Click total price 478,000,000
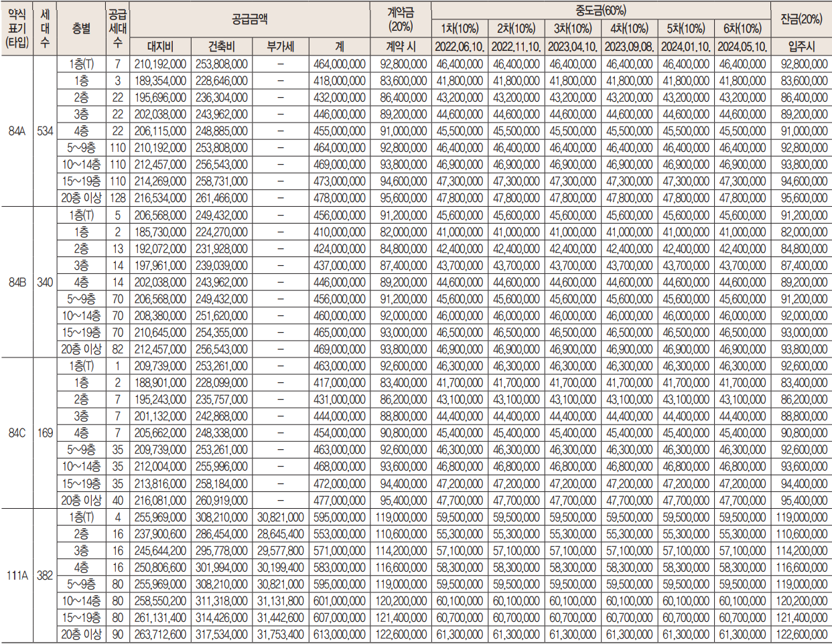Screen dimensions: 832x644 [340, 198]
